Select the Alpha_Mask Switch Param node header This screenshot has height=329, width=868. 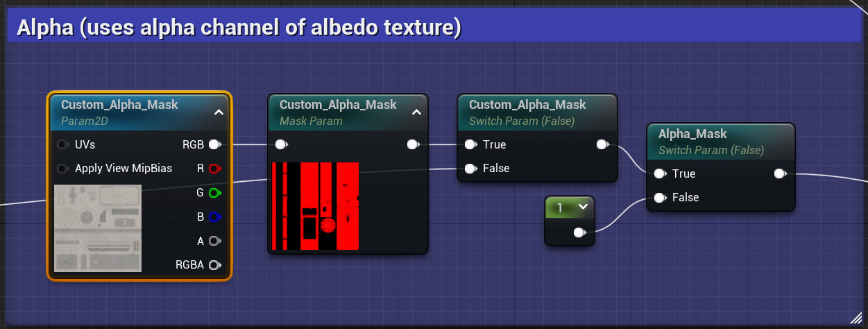click(x=720, y=141)
